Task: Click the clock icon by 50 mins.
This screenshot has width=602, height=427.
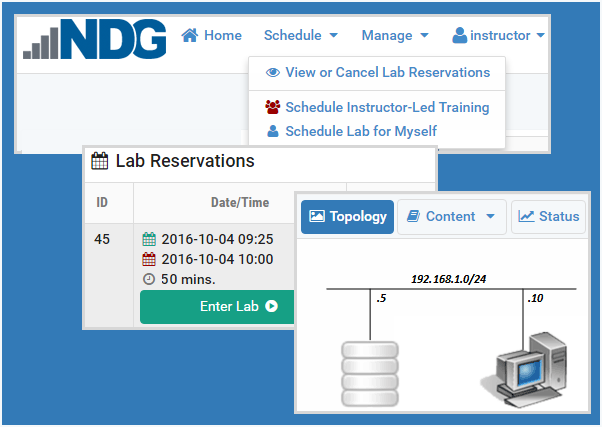Action: click(x=149, y=279)
